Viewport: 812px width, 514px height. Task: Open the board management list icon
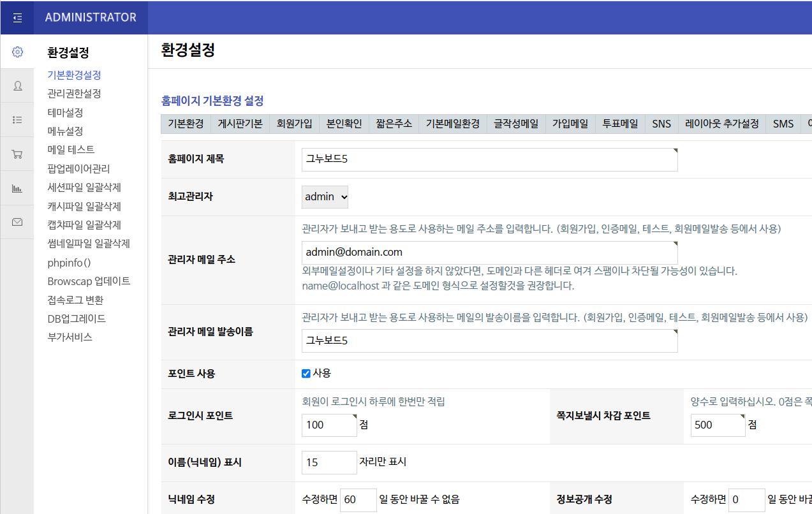click(17, 120)
